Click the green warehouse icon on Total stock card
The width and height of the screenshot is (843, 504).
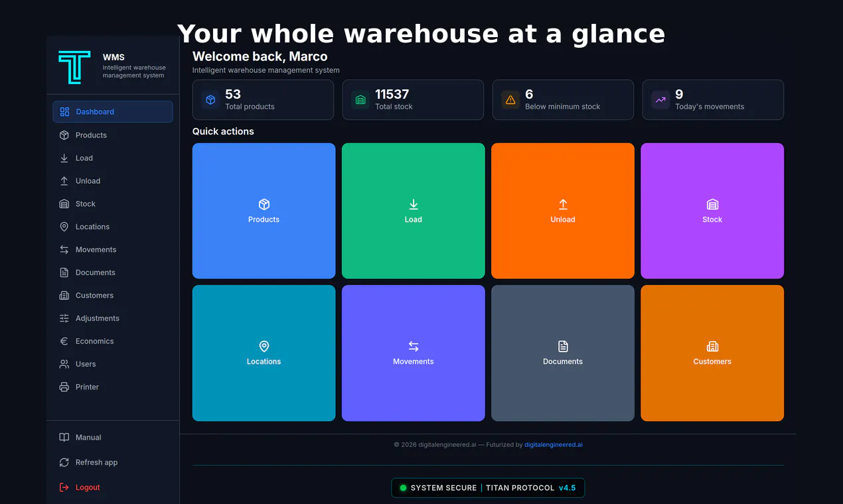coord(360,99)
